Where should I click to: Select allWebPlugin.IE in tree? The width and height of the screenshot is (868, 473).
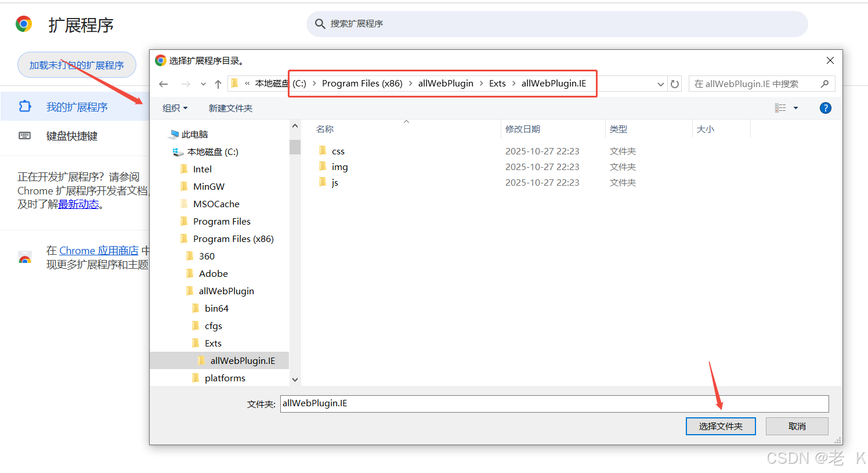pyautogui.click(x=243, y=360)
